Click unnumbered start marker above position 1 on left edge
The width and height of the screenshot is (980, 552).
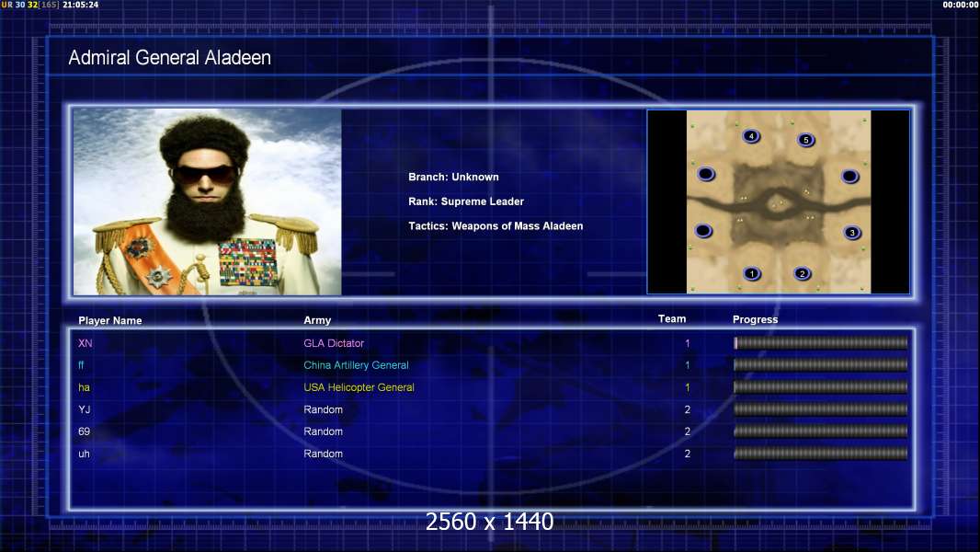703,231
